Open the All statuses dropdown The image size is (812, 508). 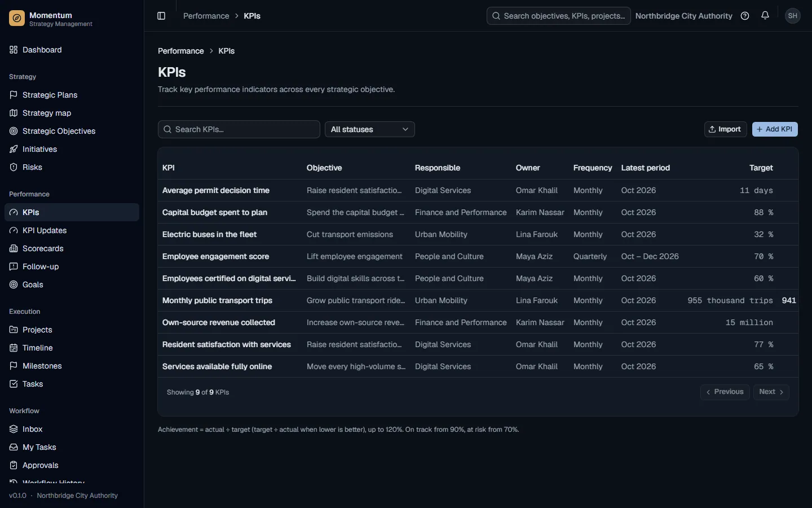[x=370, y=129]
